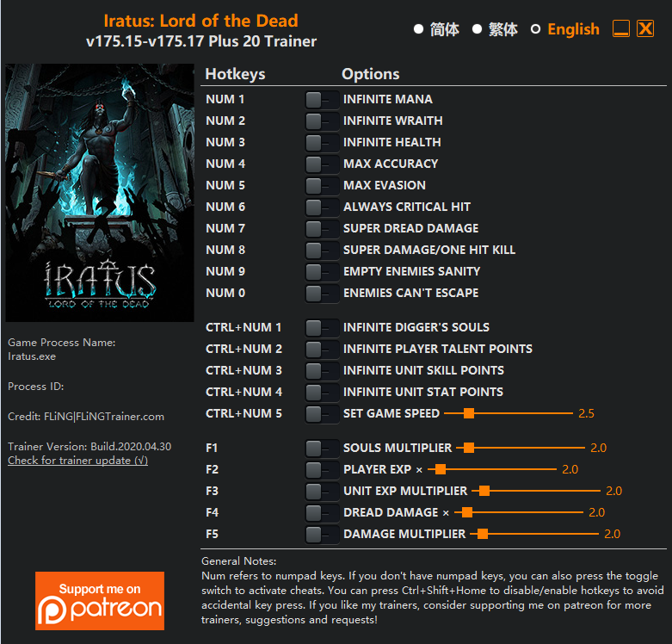The image size is (672, 644).
Task: Click Iratus.exe process name text
Action: (x=32, y=356)
